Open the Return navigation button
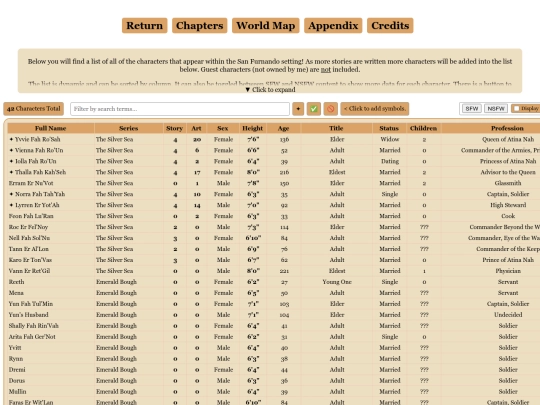 click(x=145, y=25)
